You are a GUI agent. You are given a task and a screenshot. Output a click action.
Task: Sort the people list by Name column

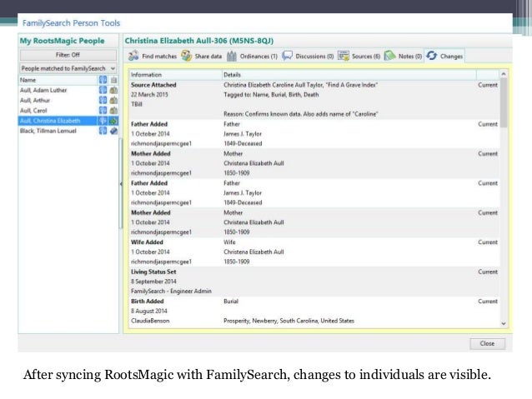pos(57,78)
